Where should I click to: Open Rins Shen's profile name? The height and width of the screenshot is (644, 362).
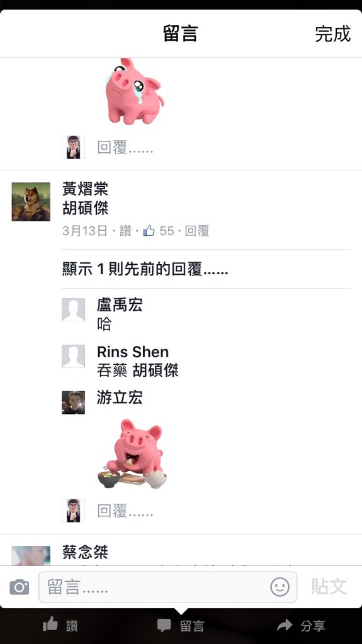tap(133, 352)
